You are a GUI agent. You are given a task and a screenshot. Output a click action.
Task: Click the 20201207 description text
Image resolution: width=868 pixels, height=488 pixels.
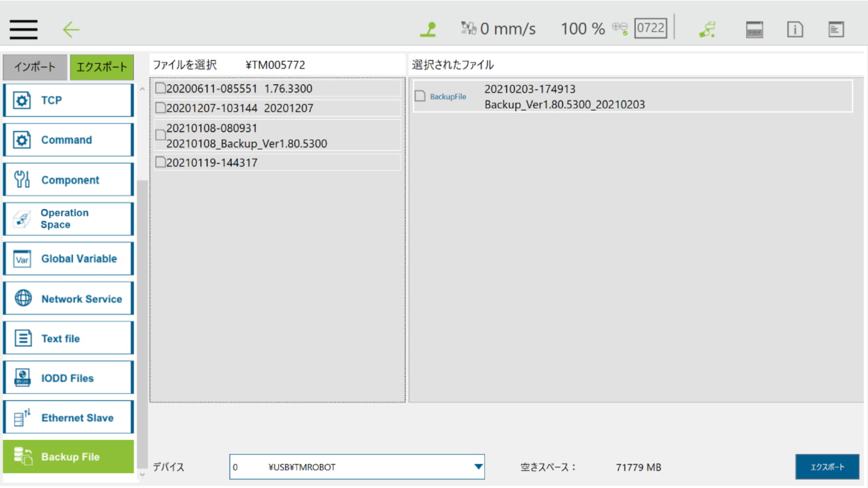point(288,108)
